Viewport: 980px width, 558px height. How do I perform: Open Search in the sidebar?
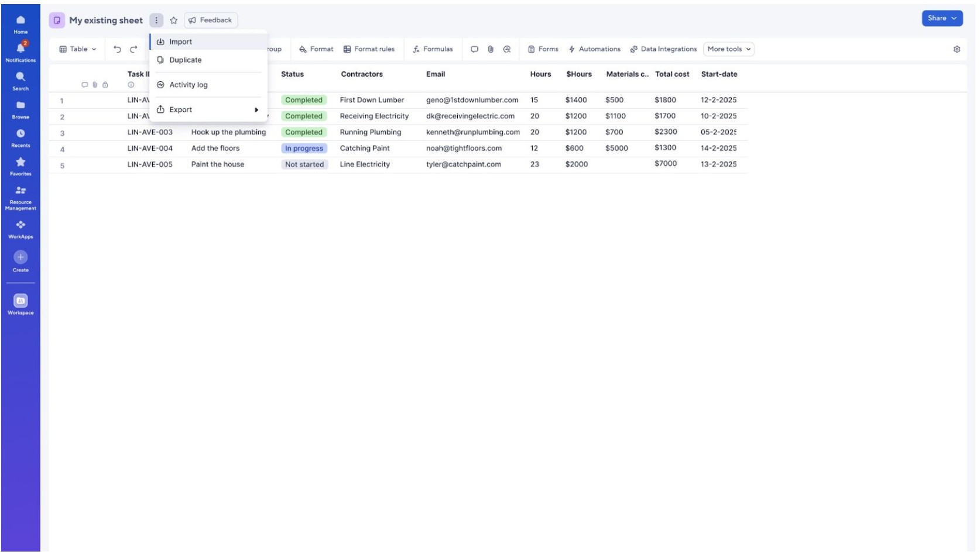coord(20,78)
